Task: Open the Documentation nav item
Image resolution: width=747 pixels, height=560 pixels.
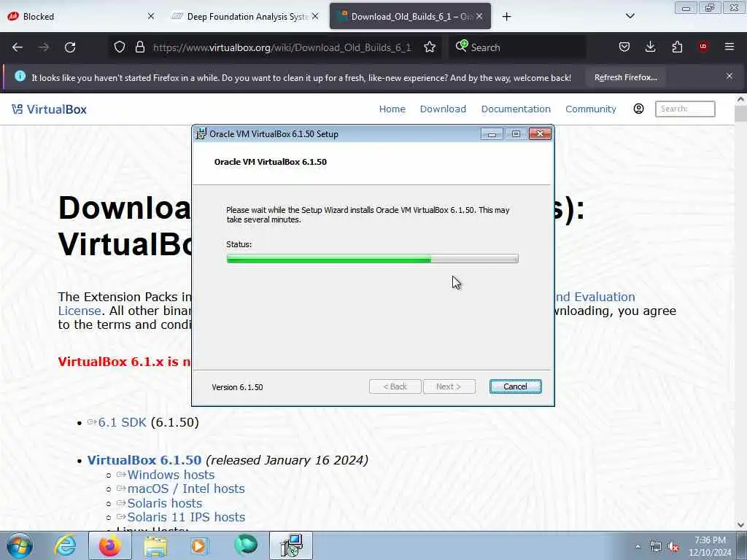Action: pyautogui.click(x=516, y=109)
